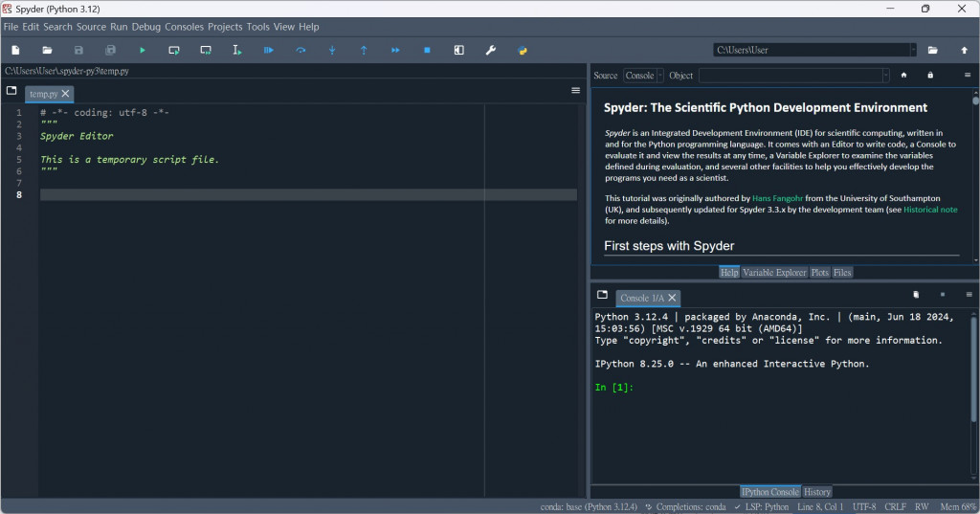Switch to the Variable Explorer tab
This screenshot has width=980, height=514.
(774, 273)
